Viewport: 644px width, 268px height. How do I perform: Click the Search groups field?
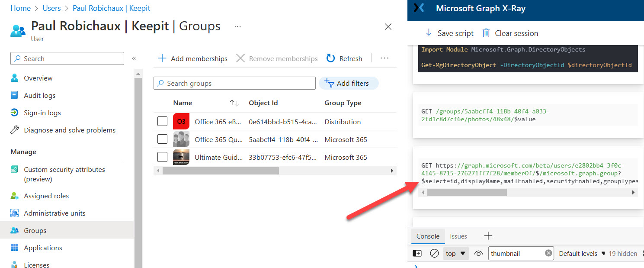(x=234, y=83)
